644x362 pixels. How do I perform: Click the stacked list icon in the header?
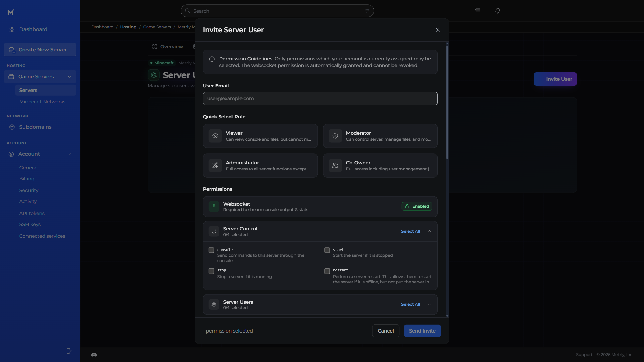[x=478, y=11]
